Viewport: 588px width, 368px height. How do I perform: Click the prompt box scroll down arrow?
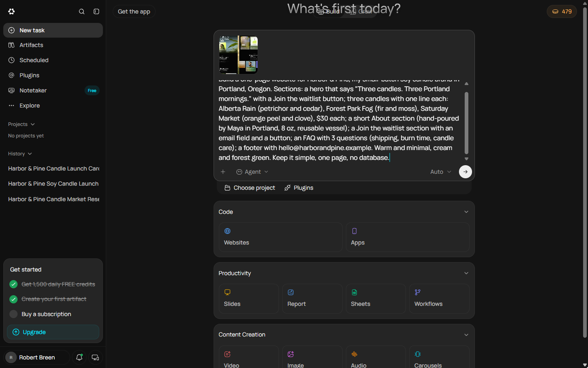466,159
